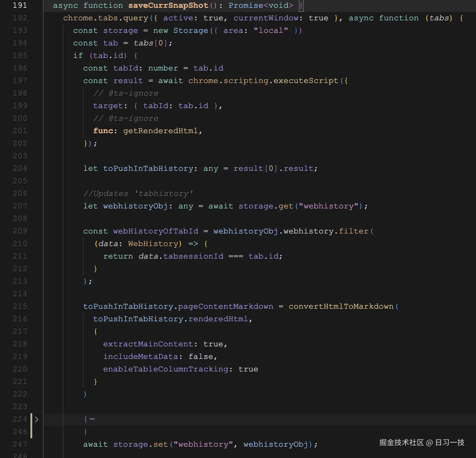Click the //Updates 'tabhistory' comment
Screen dimensions: 476x458
coord(138,193)
